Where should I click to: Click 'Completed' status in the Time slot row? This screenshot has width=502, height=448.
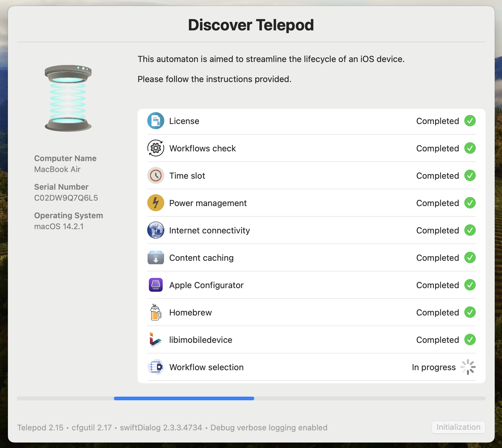coord(438,176)
